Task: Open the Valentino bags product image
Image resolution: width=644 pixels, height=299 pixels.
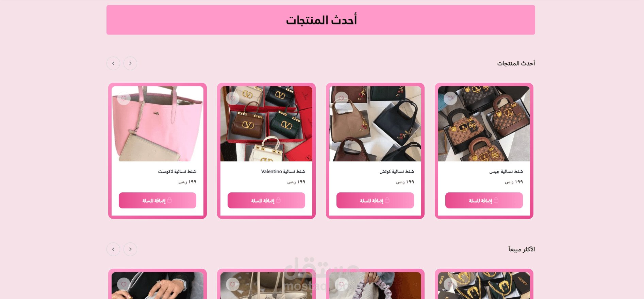Action: coord(266,124)
